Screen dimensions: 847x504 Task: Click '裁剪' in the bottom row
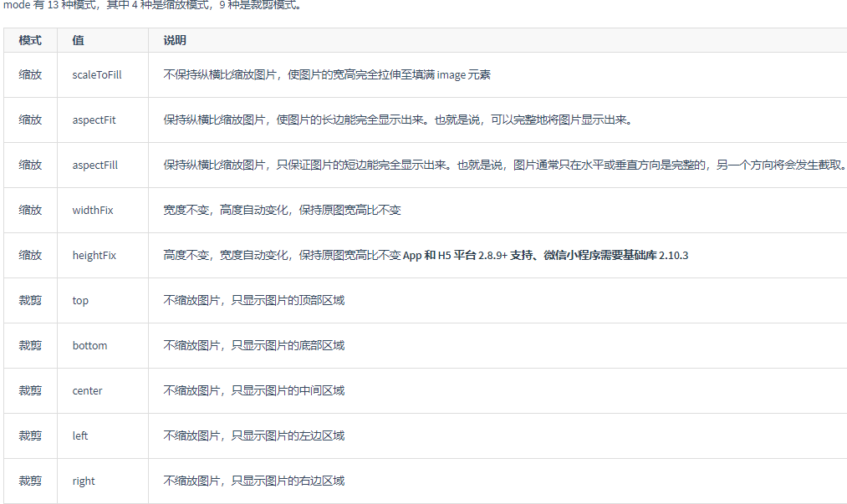[x=30, y=346]
